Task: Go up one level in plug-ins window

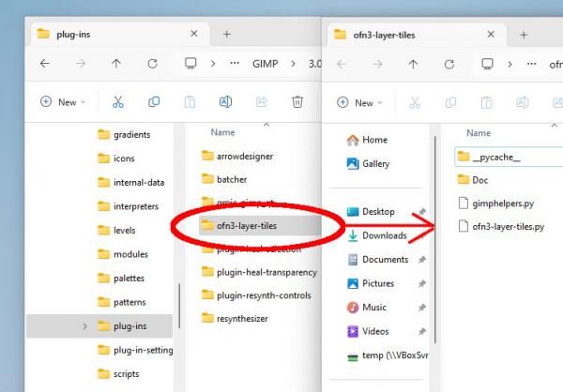Action: coord(116,64)
